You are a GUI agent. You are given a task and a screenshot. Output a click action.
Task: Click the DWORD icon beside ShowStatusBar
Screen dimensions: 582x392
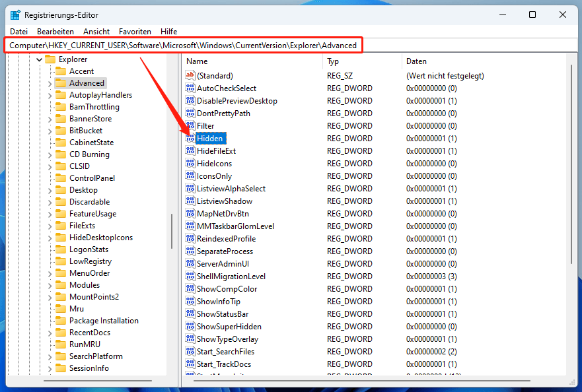coord(190,313)
